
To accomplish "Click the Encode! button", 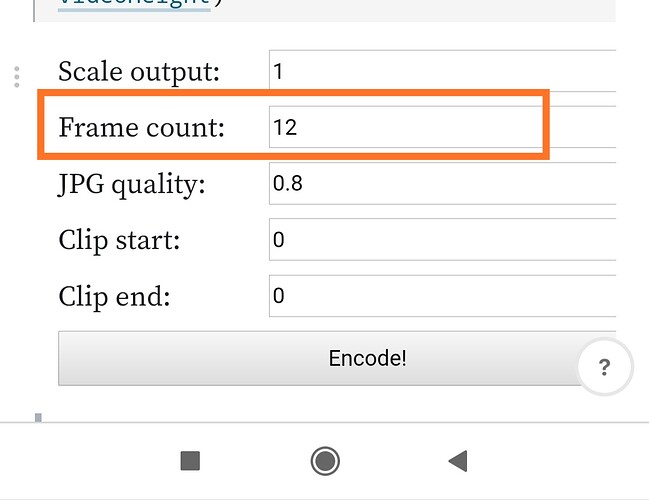I will pyautogui.click(x=337, y=358).
